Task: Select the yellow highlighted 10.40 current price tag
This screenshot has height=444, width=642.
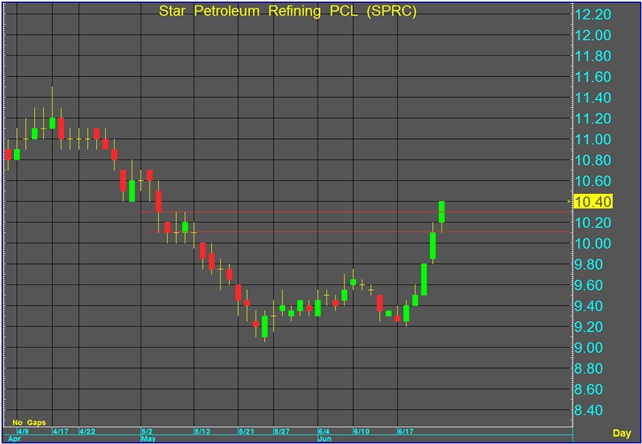Action: [593, 202]
